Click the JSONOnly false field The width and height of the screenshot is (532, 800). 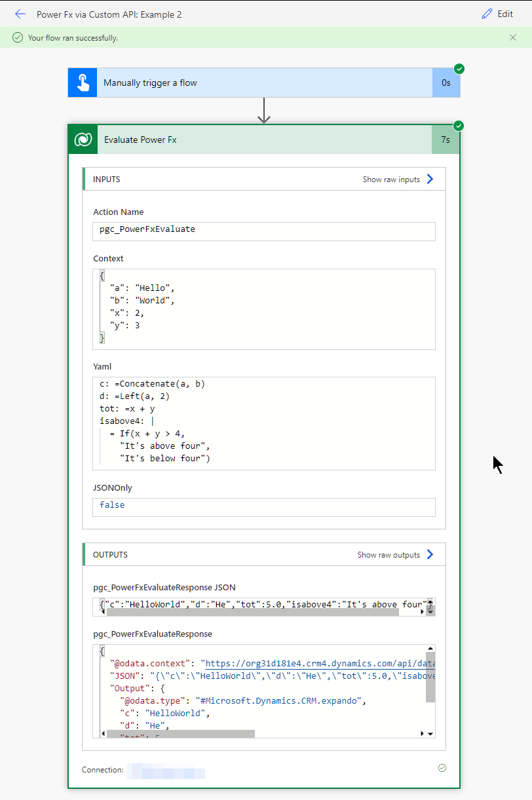pos(264,507)
